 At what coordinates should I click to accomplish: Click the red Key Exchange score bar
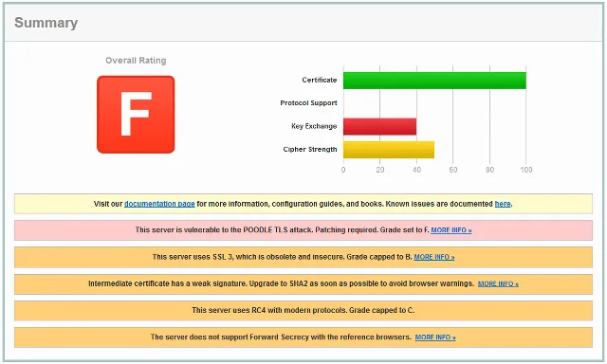tap(379, 126)
